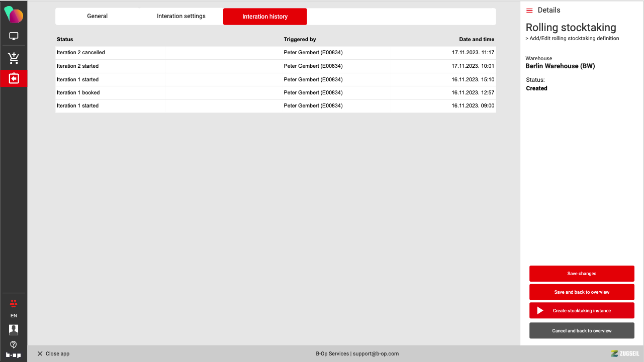Viewport: 644px width, 362px height.
Task: Click the Create stocktaking instance label
Action: (x=582, y=311)
